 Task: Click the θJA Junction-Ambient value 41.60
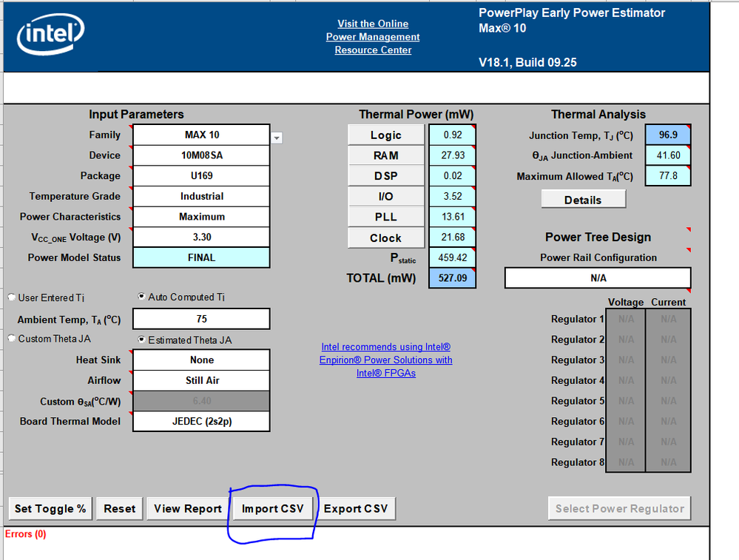(x=668, y=155)
